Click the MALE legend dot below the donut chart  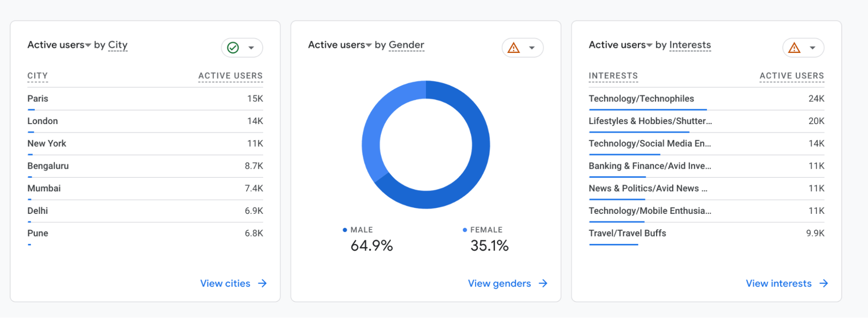[344, 229]
